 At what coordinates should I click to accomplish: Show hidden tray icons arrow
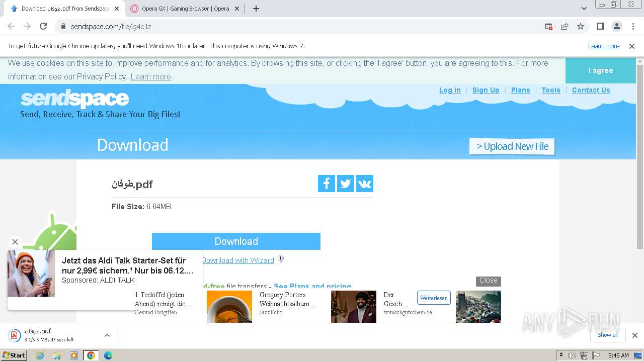(561, 355)
